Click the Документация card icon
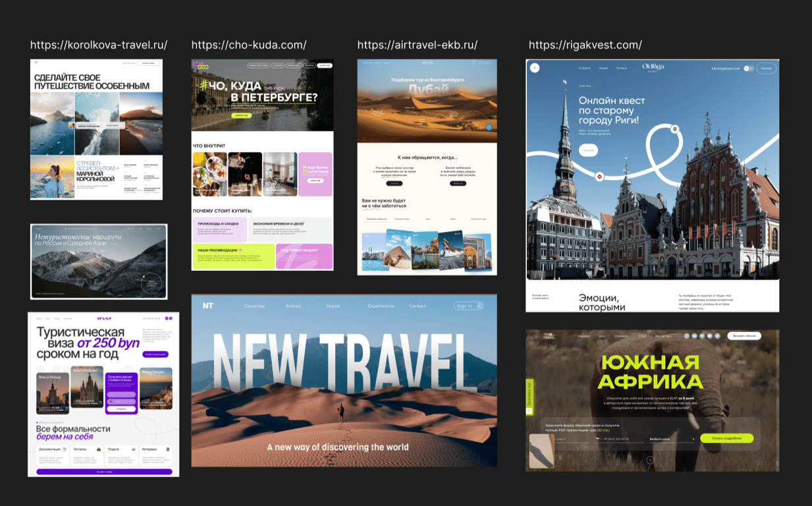Viewport: 812px width, 506px height. (65, 449)
